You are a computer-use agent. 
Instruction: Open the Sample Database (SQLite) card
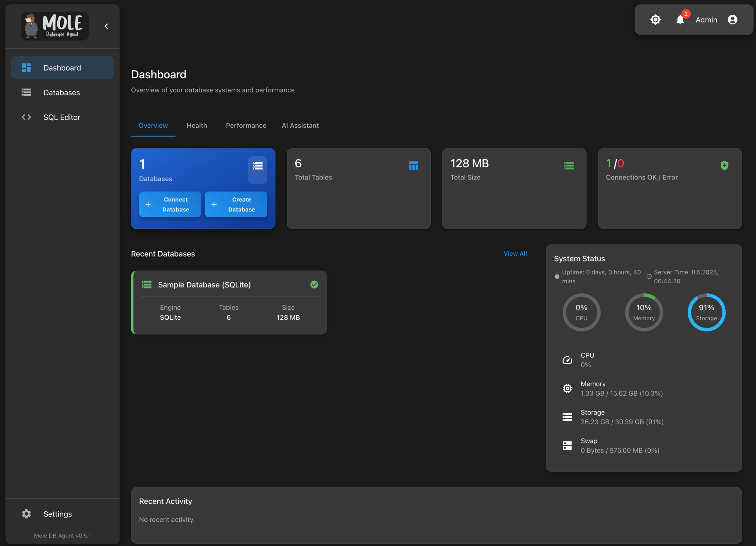204,285
